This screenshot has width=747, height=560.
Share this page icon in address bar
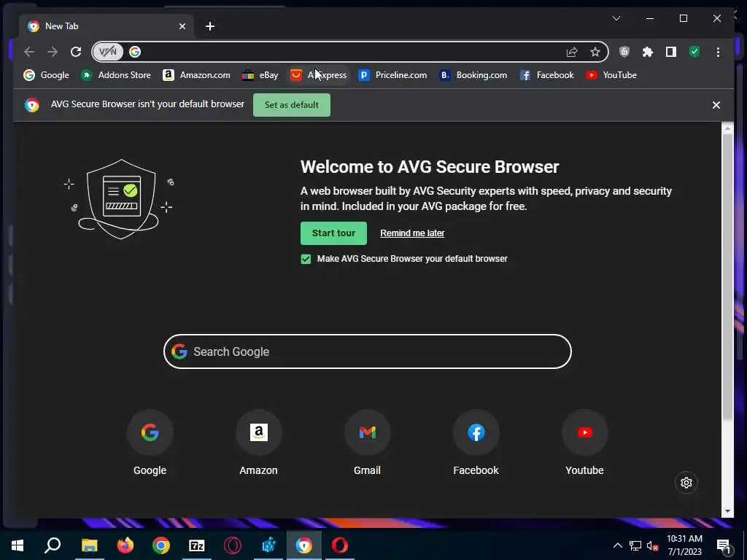coord(572,52)
